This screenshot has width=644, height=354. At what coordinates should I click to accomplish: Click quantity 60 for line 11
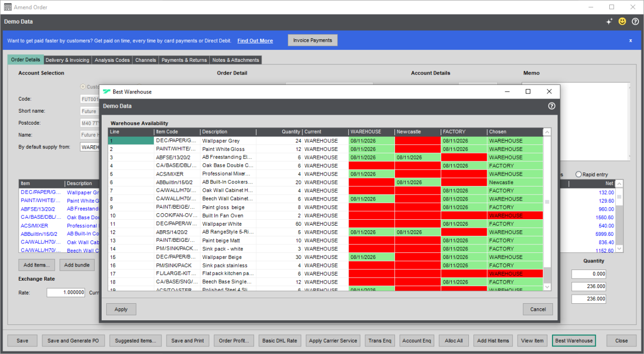point(279,224)
